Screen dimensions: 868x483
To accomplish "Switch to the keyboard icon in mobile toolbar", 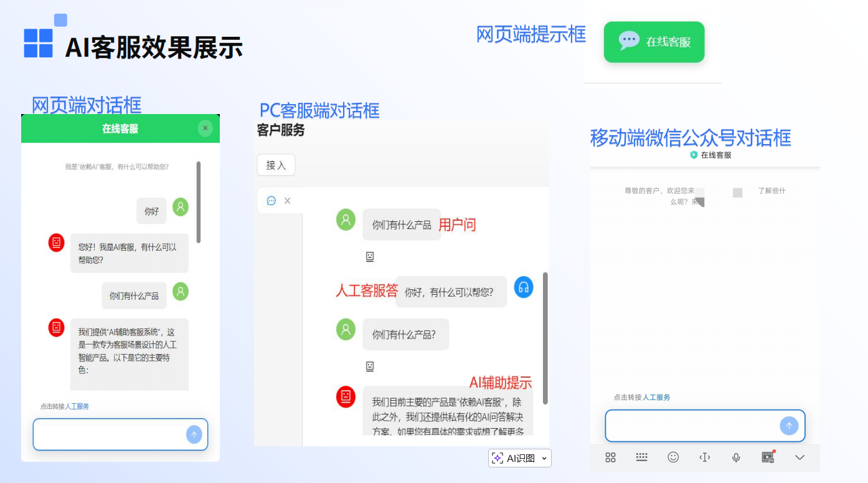I will point(641,457).
